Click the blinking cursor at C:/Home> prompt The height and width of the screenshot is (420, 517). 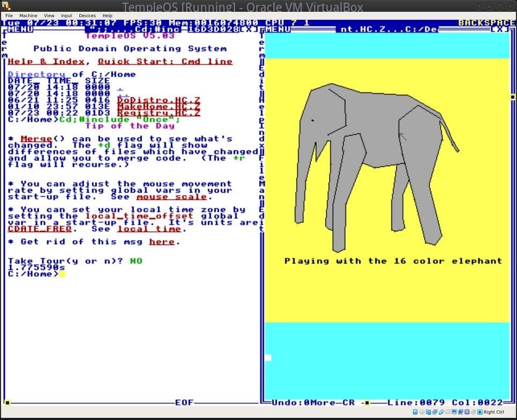[62, 274]
